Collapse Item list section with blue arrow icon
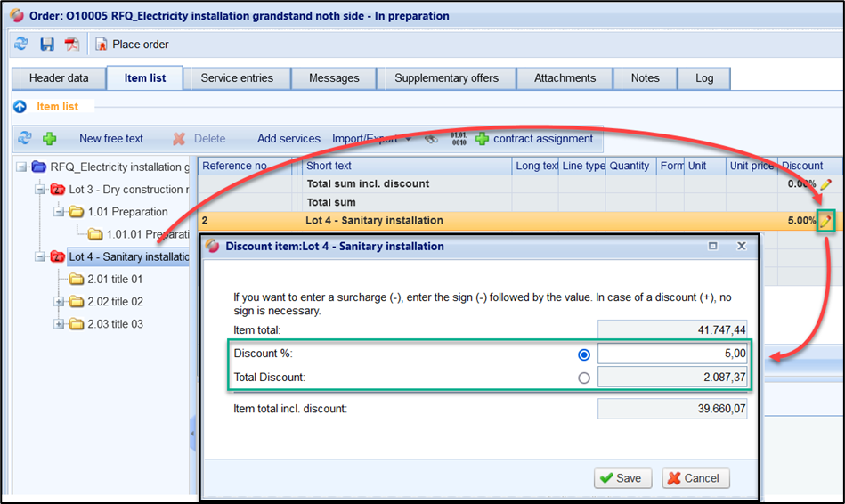This screenshot has width=845, height=504. pos(20,107)
